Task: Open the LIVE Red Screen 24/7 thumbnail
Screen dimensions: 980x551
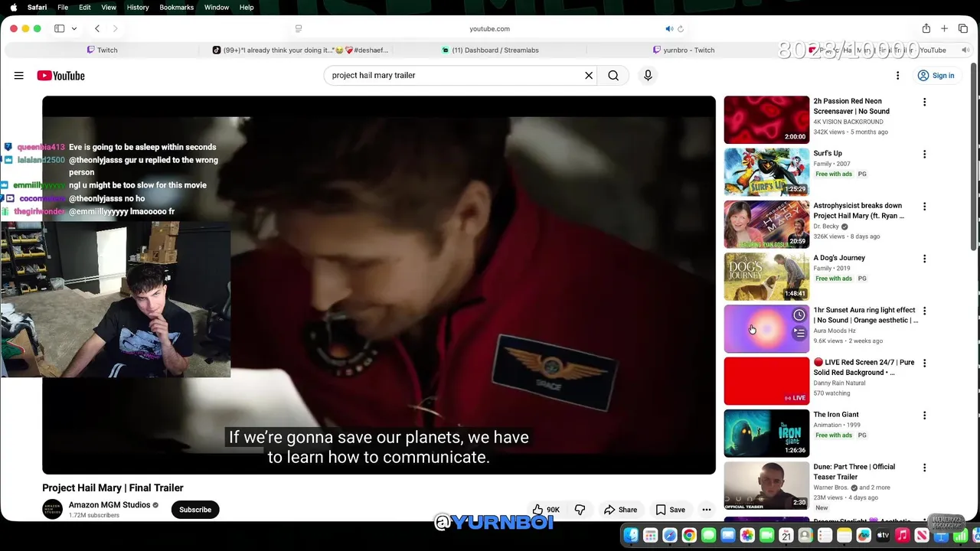Action: [x=766, y=381]
